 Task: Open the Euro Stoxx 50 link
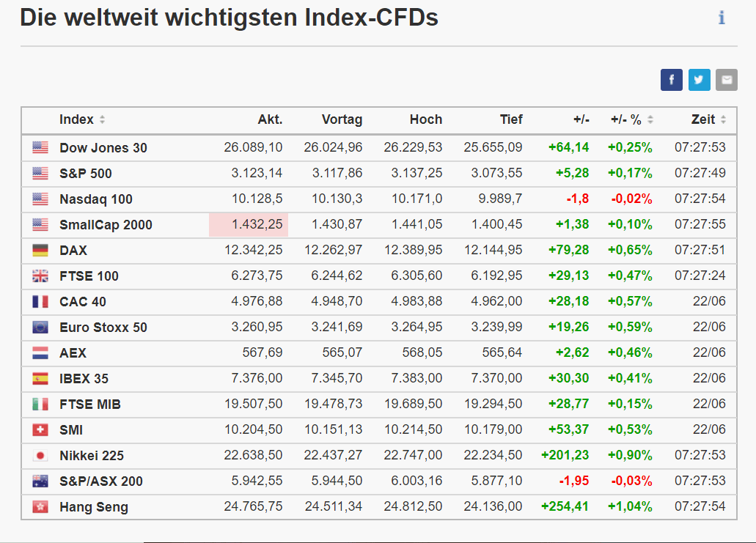(103, 328)
